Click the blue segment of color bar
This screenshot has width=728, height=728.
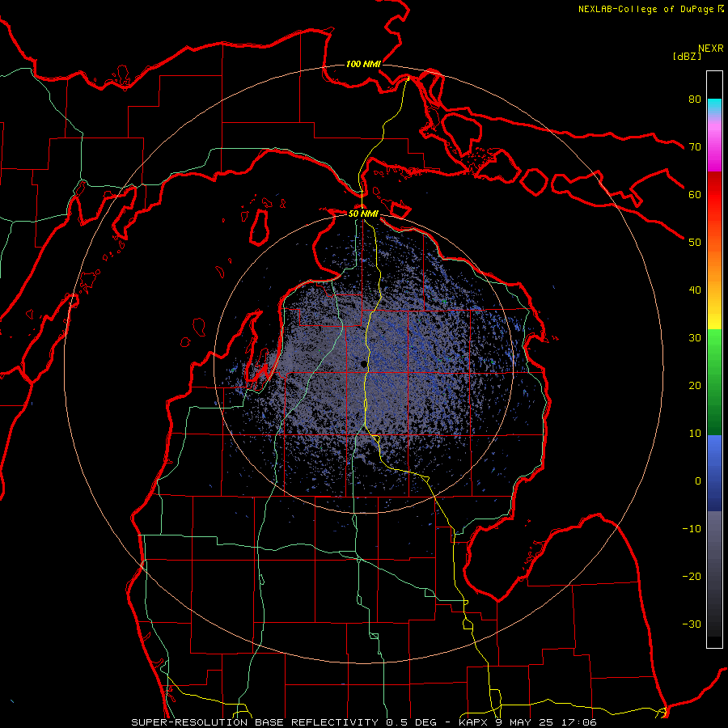(x=714, y=473)
